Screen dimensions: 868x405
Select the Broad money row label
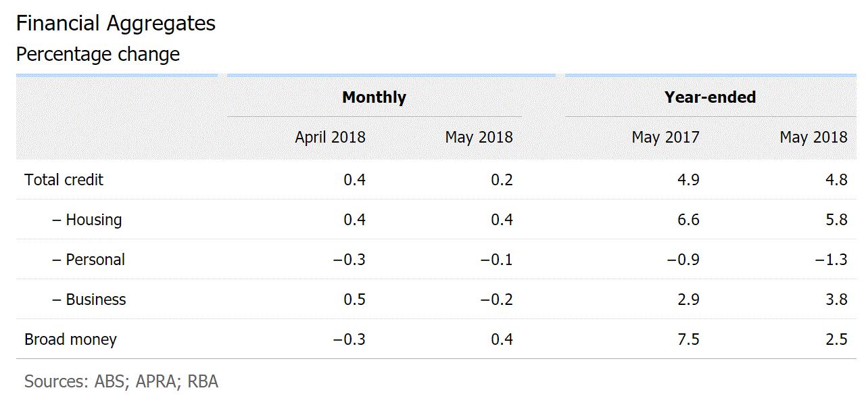click(x=70, y=339)
